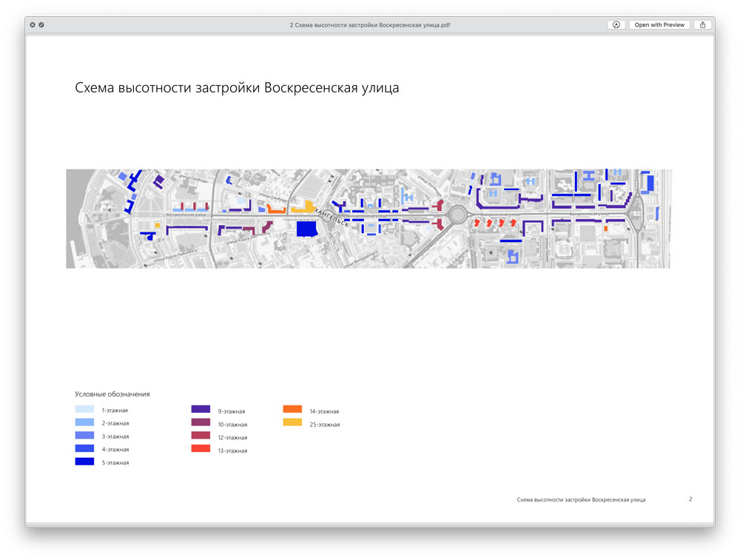Click the Share icon in title bar
Viewport: 740px width, 560px height.
point(702,24)
